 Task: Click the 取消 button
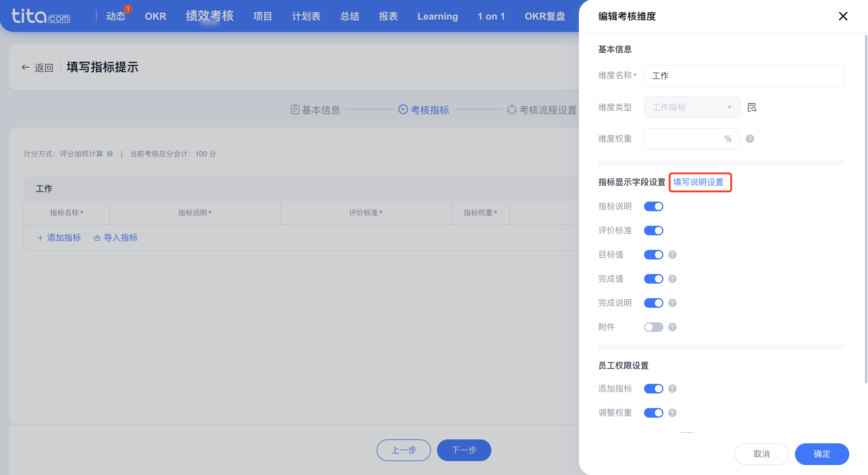coord(761,454)
